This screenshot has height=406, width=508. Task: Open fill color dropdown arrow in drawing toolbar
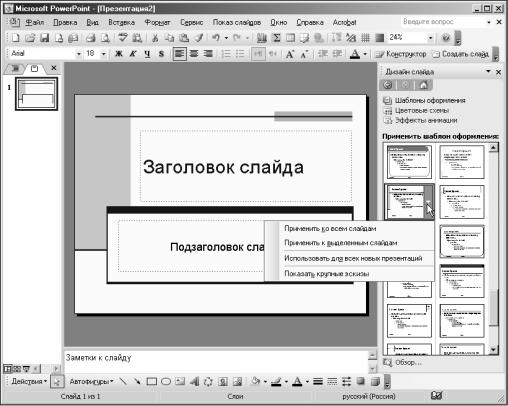click(x=265, y=381)
